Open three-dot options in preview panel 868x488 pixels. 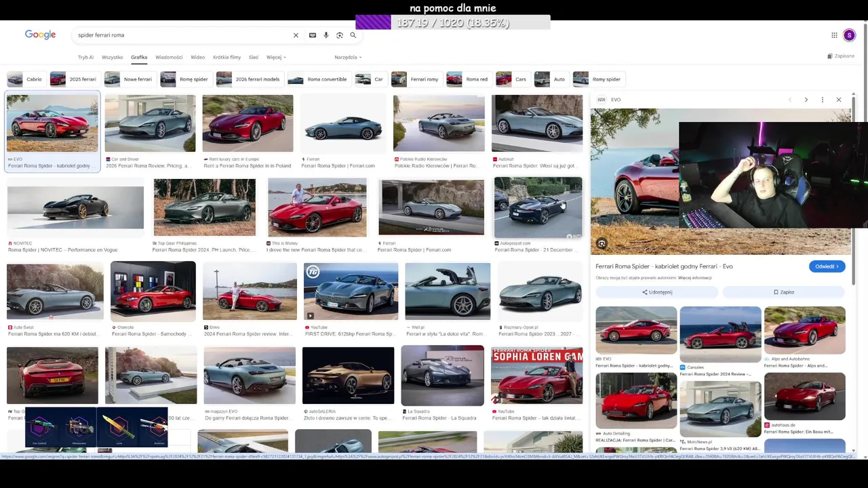pos(823,100)
